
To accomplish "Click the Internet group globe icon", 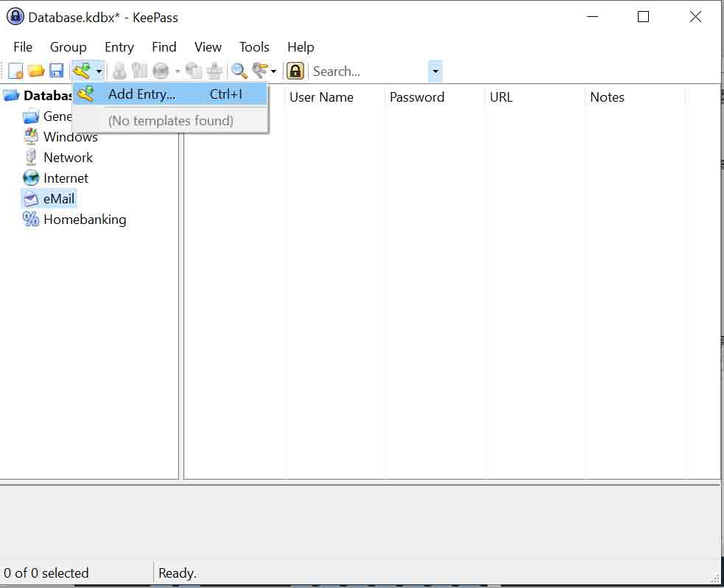I will (31, 178).
